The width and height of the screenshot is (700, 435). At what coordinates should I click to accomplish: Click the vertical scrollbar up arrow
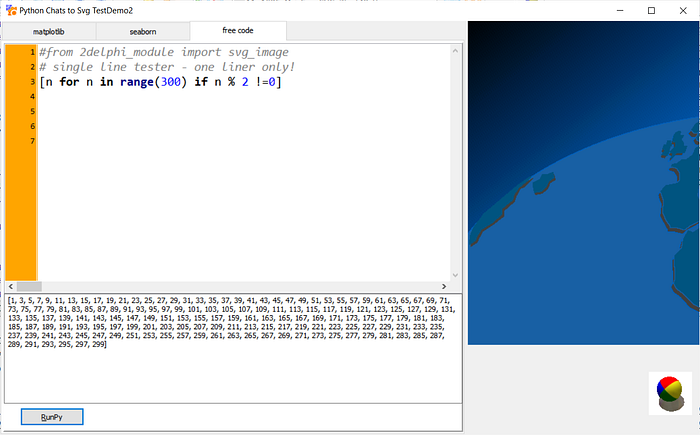(x=455, y=51)
